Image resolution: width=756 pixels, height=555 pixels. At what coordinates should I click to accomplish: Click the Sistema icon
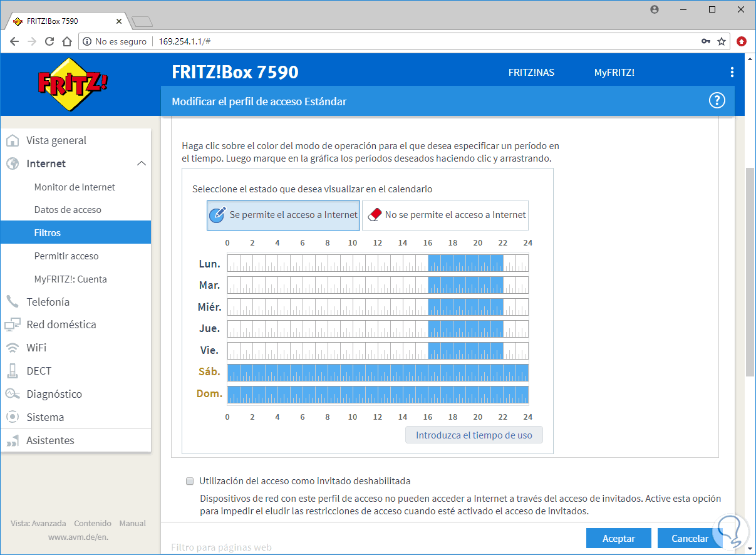point(12,417)
